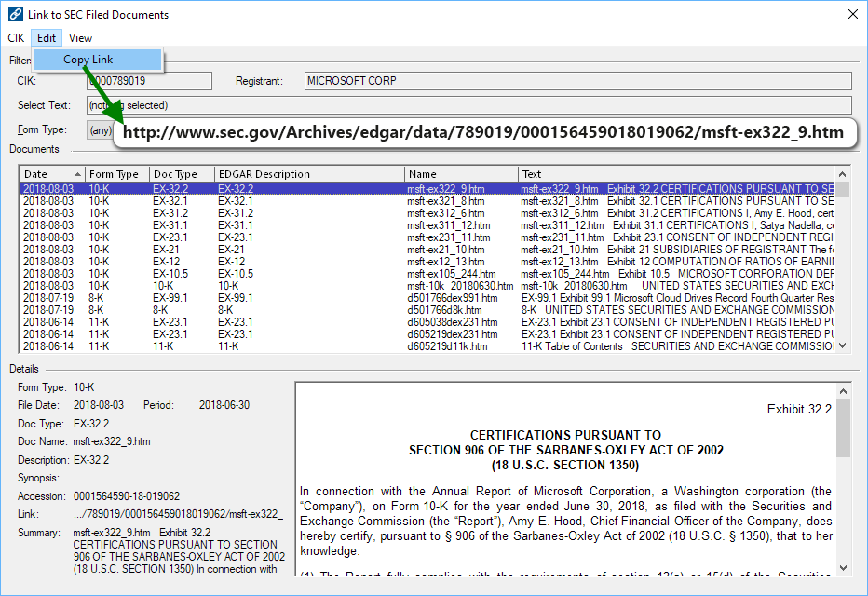
Task: Close the Link to SEC Filed Documents window
Action: pos(853,14)
